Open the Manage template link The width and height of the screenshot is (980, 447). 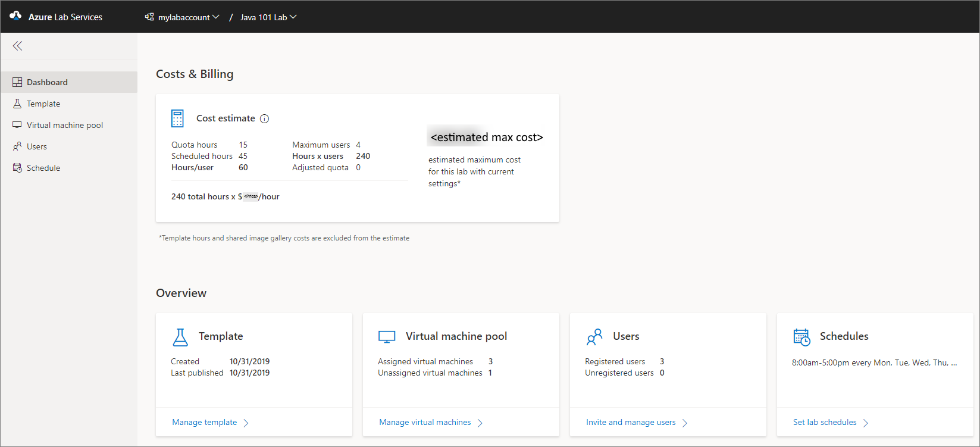point(205,423)
